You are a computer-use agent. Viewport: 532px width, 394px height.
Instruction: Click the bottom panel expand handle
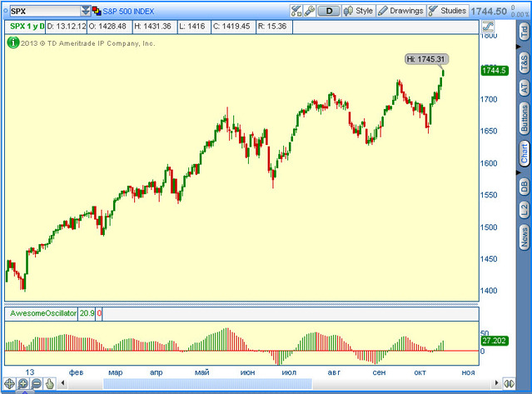[24, 392]
